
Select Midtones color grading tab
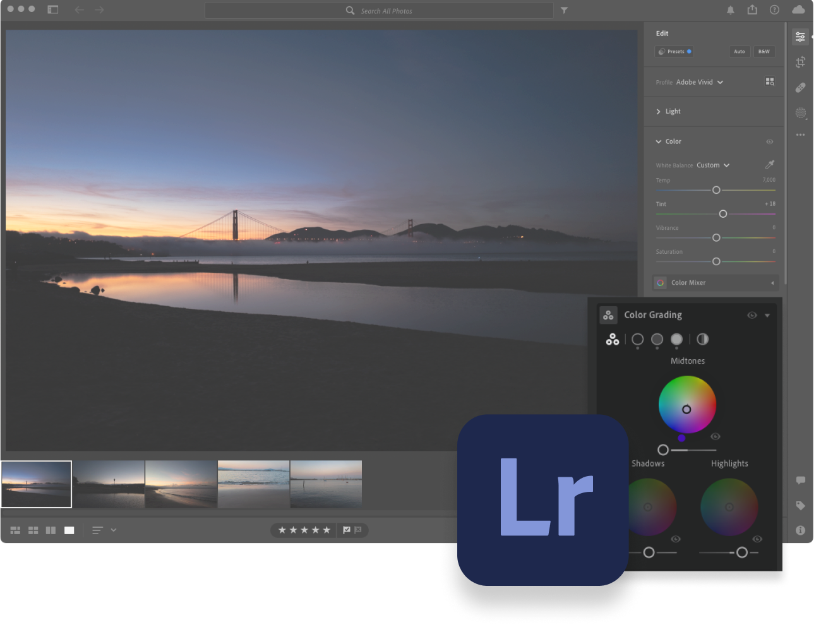pos(657,340)
